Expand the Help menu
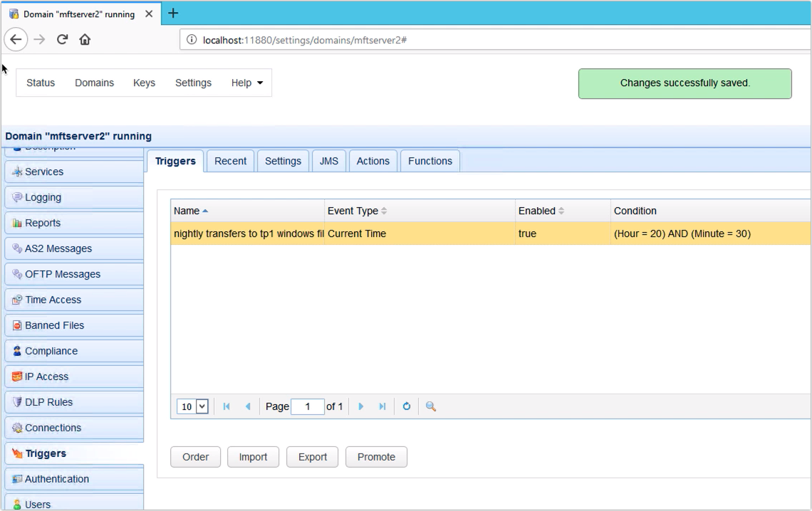The width and height of the screenshot is (812, 511). pyautogui.click(x=246, y=83)
